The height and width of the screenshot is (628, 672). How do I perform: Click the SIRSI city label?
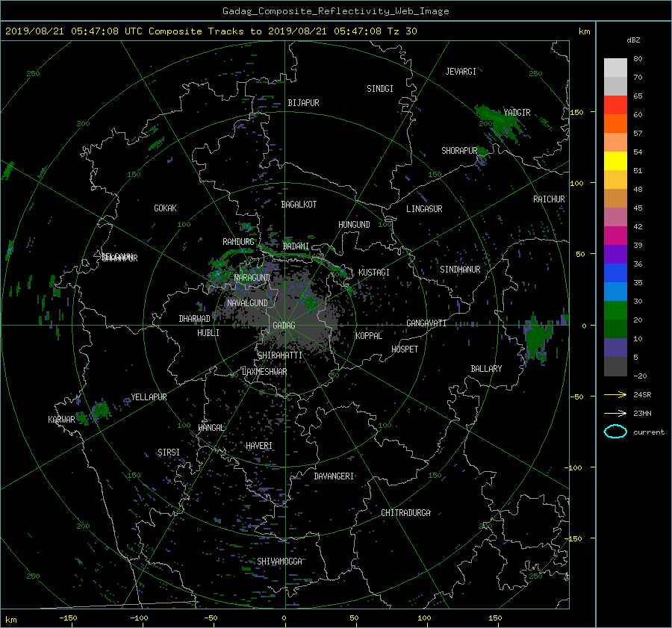(x=169, y=453)
